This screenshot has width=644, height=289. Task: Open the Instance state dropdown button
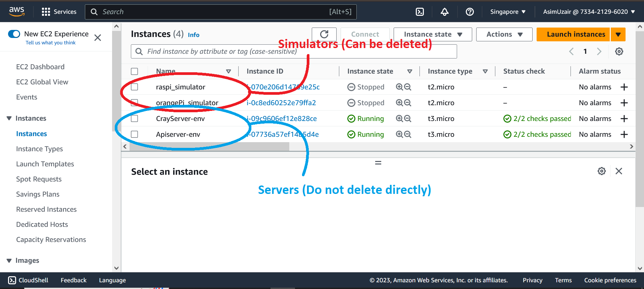pyautogui.click(x=433, y=34)
